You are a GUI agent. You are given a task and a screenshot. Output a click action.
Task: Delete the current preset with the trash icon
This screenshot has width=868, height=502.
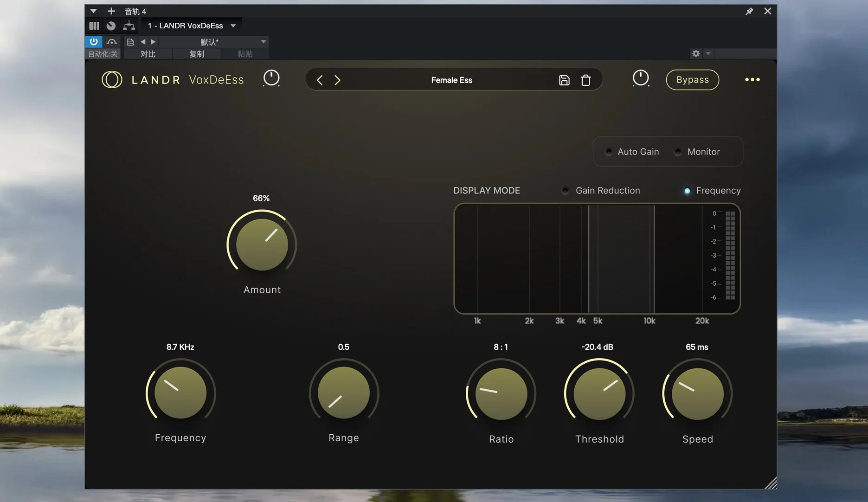pyautogui.click(x=585, y=80)
